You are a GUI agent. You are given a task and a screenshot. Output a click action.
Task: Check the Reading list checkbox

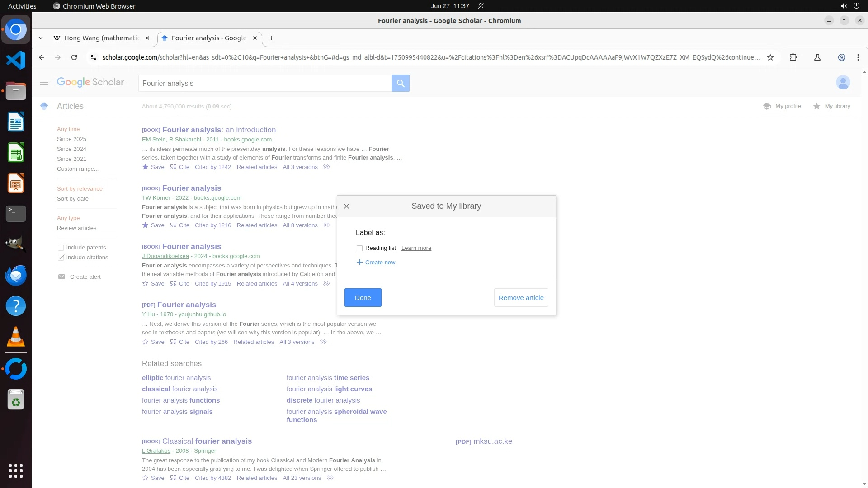[359, 248]
